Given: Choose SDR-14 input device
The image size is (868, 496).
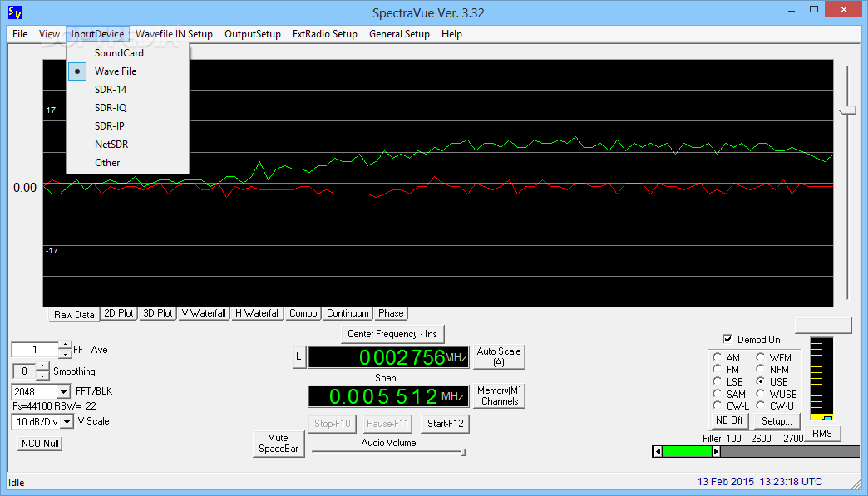Looking at the screenshot, I should [128, 90].
